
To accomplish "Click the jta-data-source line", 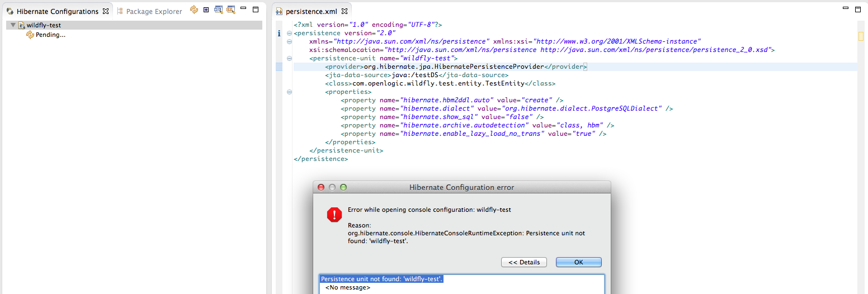I will (x=417, y=75).
